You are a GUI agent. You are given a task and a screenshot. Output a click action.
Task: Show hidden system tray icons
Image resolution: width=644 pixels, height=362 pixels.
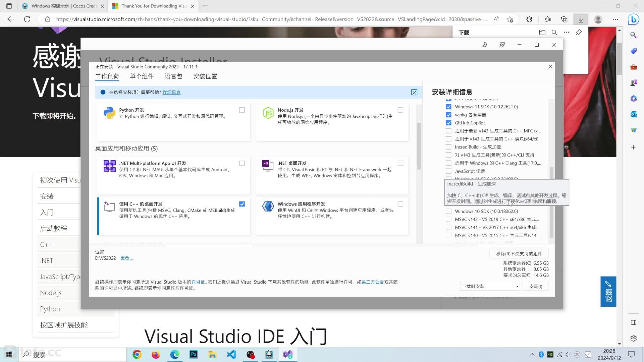[532, 354]
